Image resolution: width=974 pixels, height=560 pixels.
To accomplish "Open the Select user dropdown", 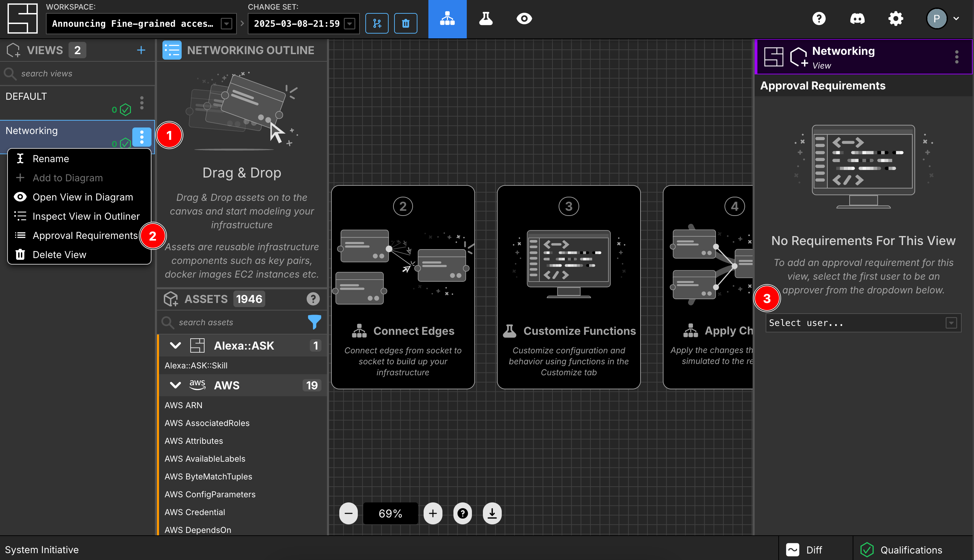I will tap(863, 323).
